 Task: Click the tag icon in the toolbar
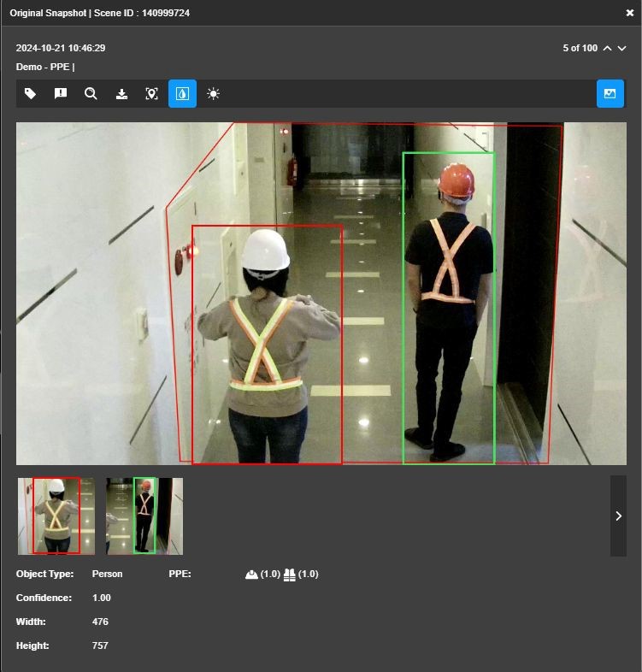click(x=30, y=93)
